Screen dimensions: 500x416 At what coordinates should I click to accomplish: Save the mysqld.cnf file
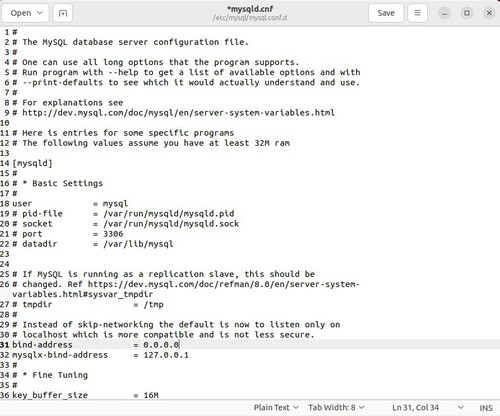tap(386, 13)
